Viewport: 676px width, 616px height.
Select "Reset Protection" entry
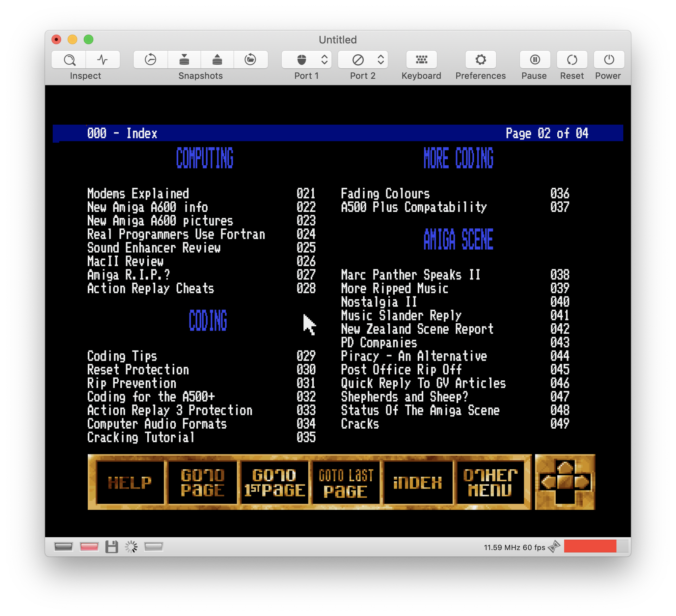click(x=138, y=370)
